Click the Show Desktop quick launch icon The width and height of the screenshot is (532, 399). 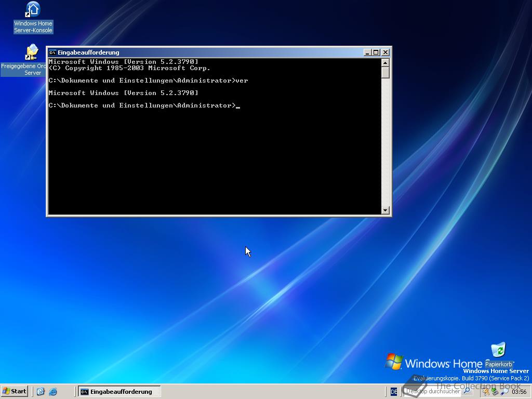pyautogui.click(x=41, y=392)
